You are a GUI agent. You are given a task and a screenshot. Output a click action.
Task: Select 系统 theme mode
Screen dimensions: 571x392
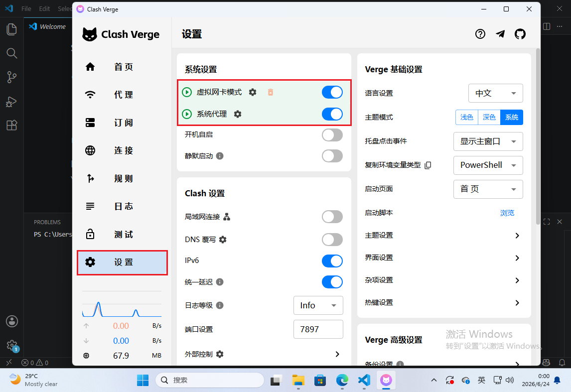[x=512, y=117]
